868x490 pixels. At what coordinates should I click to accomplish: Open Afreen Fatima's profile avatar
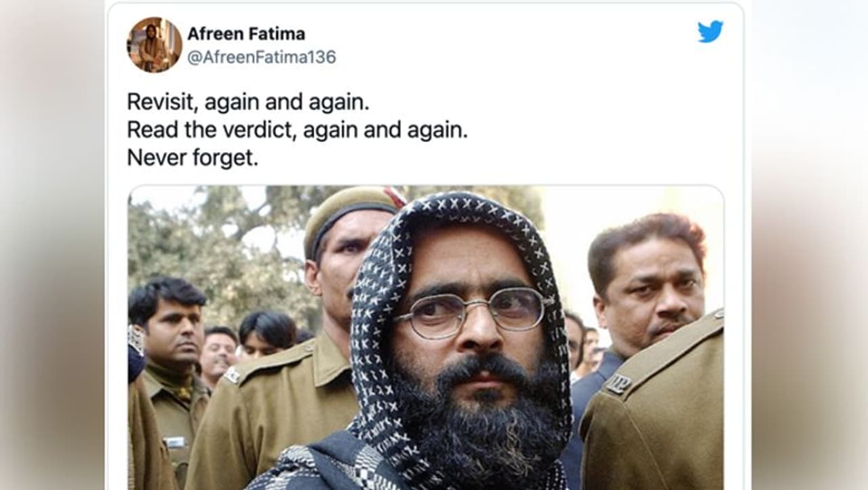pos(155,45)
